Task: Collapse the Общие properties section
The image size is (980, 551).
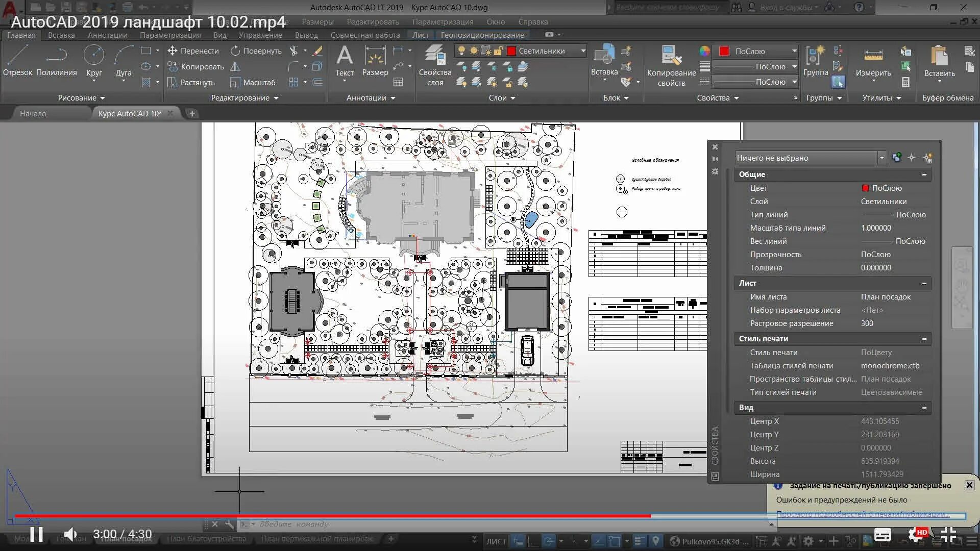Action: pyautogui.click(x=924, y=174)
